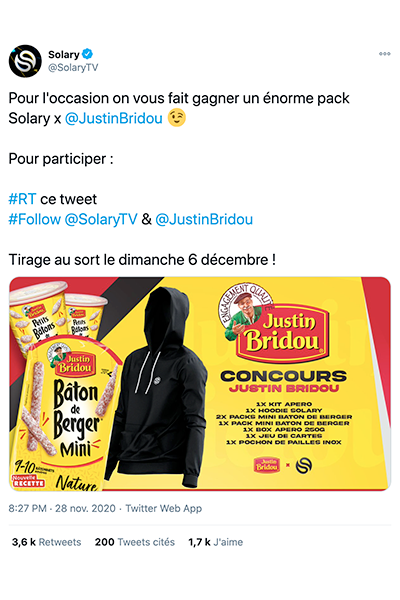This screenshot has height=600, width=400.
Task: Click the blue verified badge beside Solary
Action: pyautogui.click(x=88, y=54)
